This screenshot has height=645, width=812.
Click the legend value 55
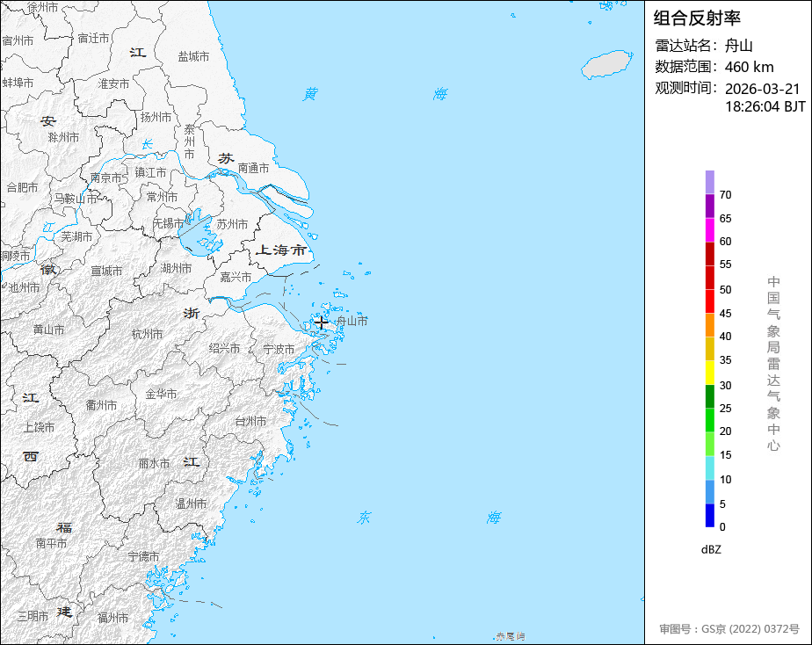726,265
